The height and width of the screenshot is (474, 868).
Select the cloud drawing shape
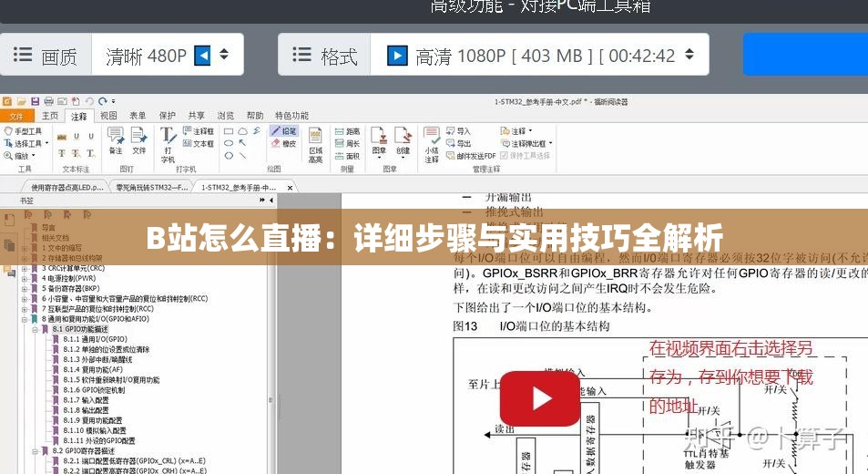[x=242, y=132]
